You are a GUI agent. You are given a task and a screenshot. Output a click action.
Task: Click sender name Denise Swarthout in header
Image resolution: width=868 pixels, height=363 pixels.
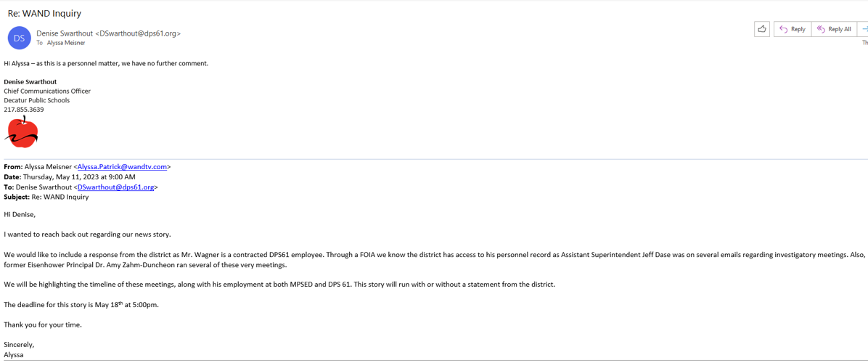point(65,33)
